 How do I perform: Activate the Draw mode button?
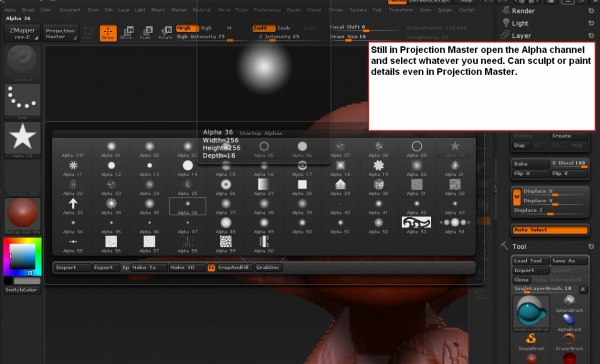coord(108,33)
